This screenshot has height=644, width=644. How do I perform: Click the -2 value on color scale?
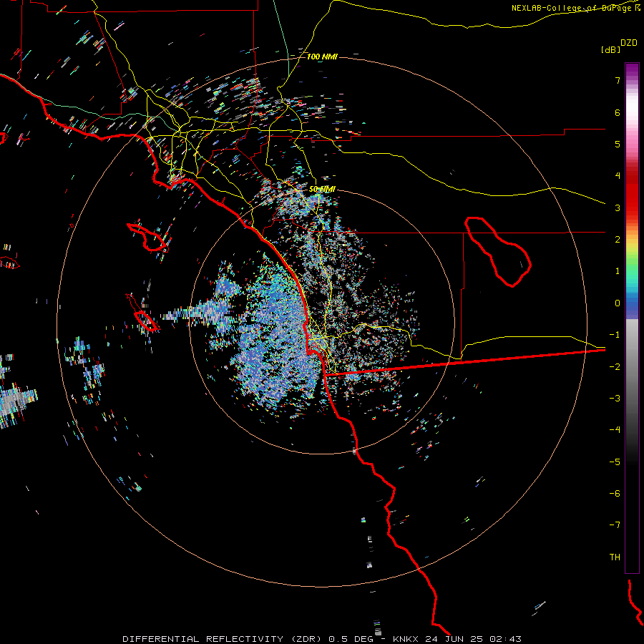(615, 367)
